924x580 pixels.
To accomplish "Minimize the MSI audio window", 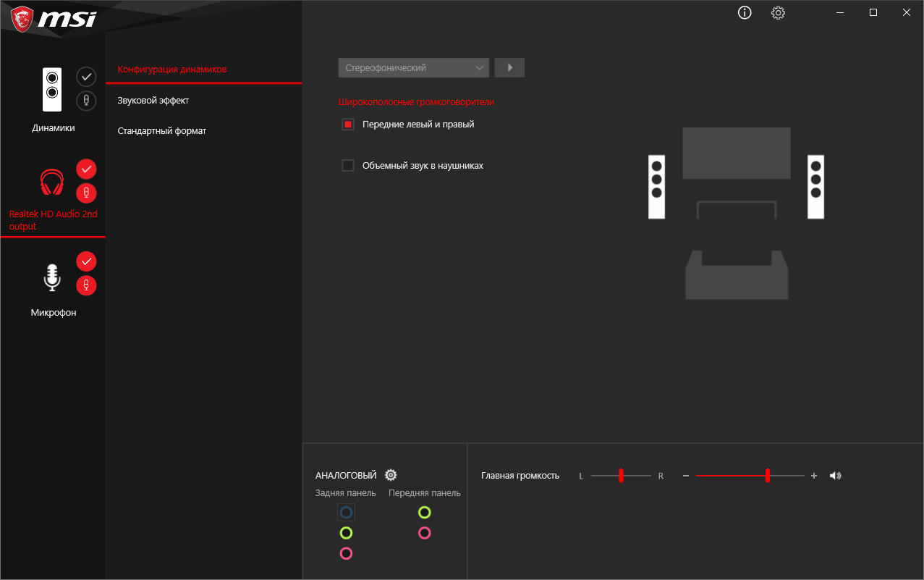I will click(840, 12).
